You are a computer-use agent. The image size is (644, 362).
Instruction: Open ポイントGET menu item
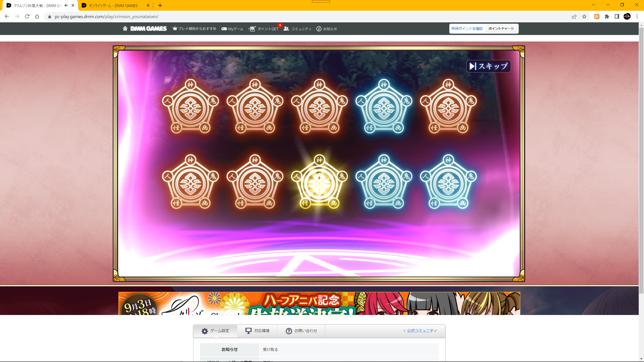pos(264,29)
